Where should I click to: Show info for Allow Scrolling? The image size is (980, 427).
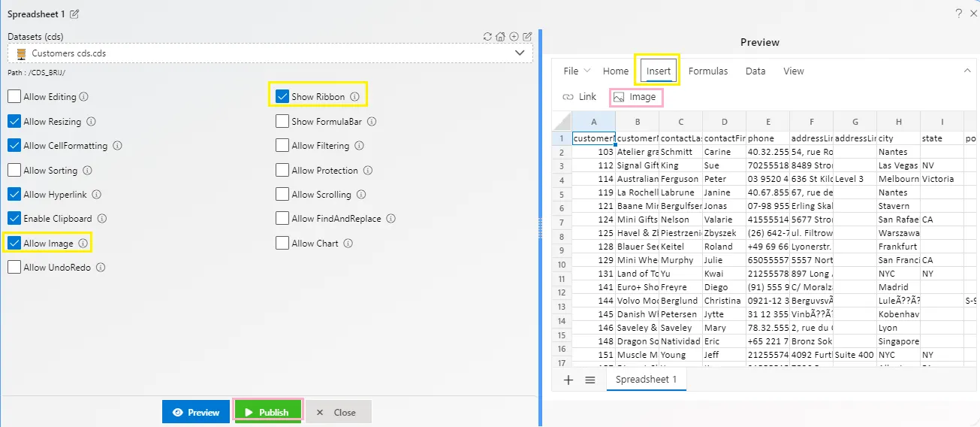point(360,195)
